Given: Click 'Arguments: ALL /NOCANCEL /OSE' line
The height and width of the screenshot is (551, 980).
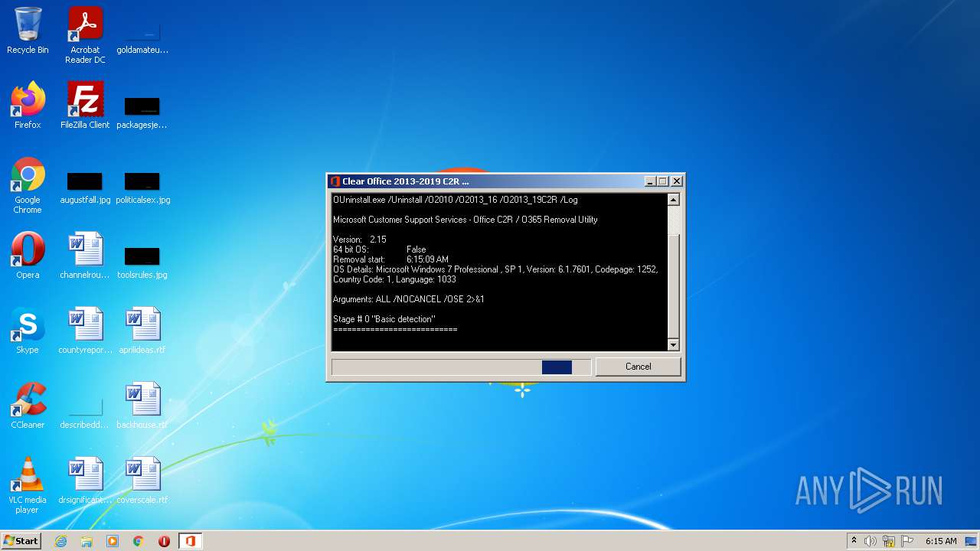Looking at the screenshot, I should (409, 299).
